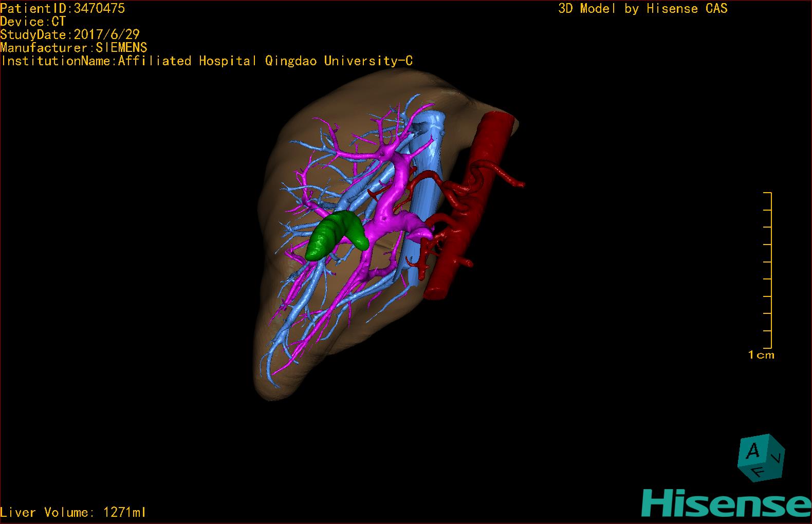
Task: Click the Manufacturer:SIEMENS text
Action: pos(74,48)
